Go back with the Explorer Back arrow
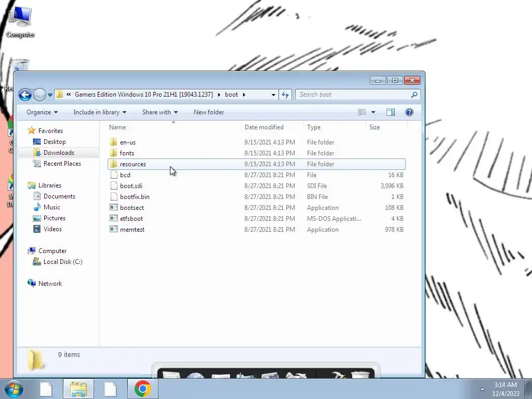Viewport: 532px width, 399px height. pos(25,95)
